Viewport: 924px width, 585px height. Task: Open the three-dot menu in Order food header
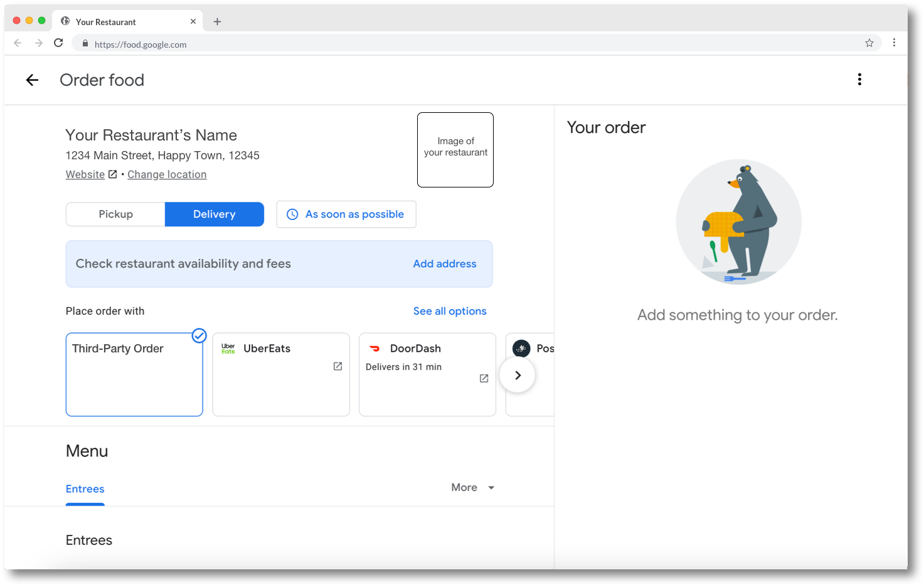pyautogui.click(x=859, y=80)
